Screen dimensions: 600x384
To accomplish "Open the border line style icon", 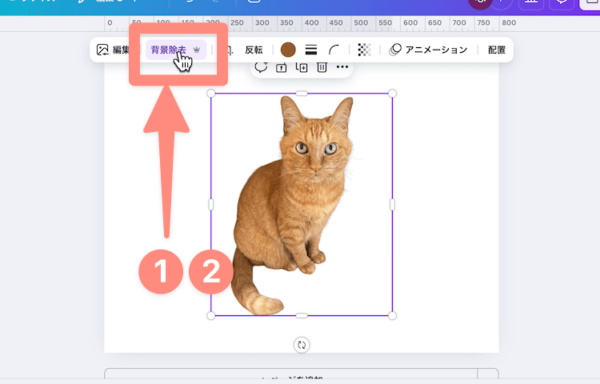I will pyautogui.click(x=311, y=50).
